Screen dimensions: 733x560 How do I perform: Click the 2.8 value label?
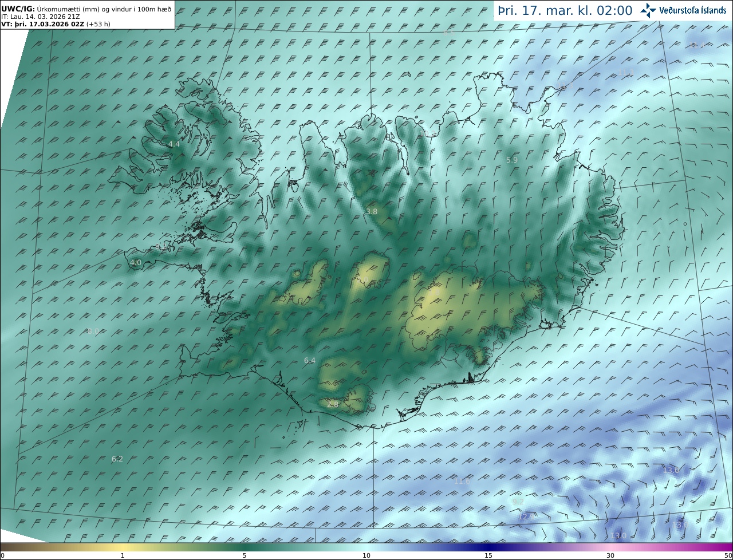(333, 404)
